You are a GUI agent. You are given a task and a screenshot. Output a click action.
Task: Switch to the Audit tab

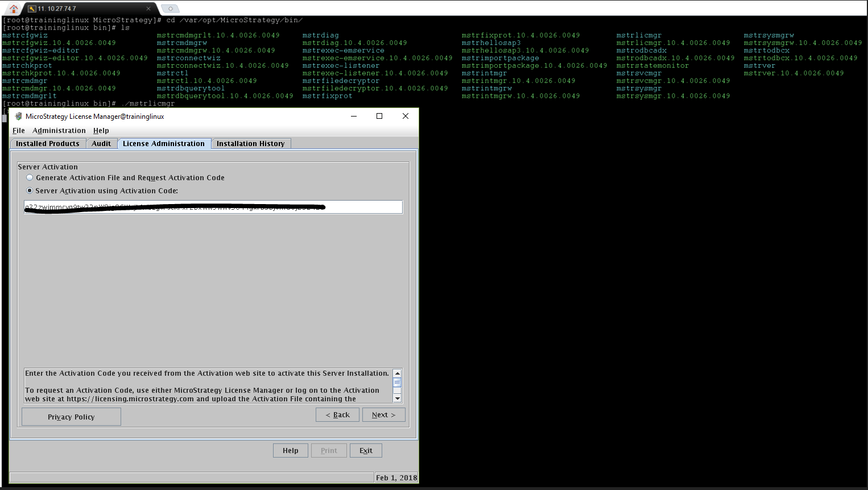coord(101,144)
